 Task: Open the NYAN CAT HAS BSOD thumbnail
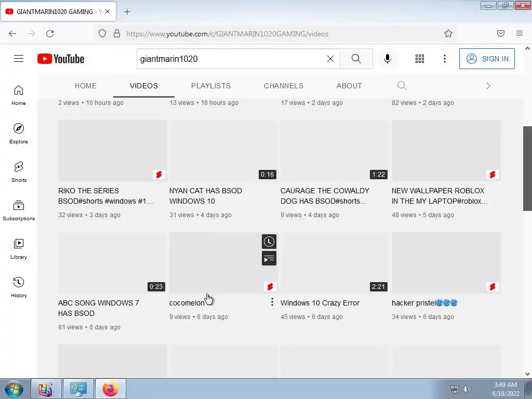click(223, 150)
